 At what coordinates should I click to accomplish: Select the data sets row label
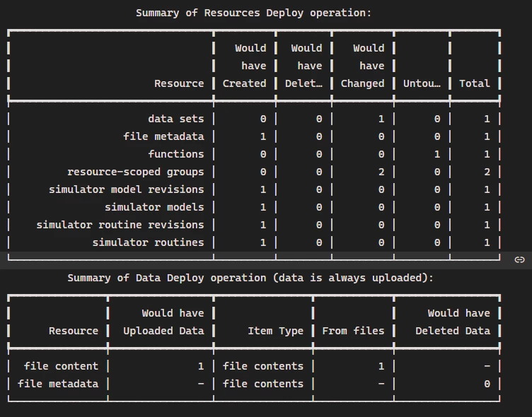[x=175, y=119]
